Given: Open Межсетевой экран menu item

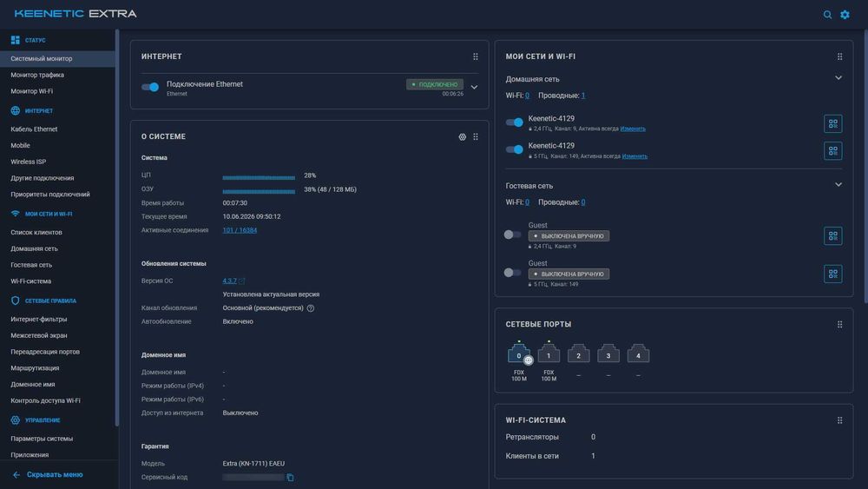Looking at the screenshot, I should tap(57, 335).
